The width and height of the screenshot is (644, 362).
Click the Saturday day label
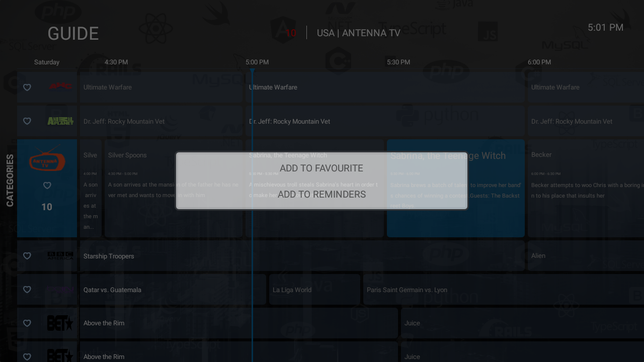47,62
